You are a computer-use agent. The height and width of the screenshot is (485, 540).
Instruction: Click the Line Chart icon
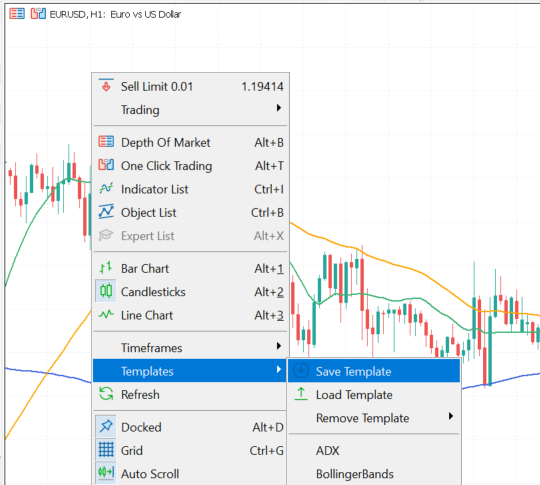point(106,314)
